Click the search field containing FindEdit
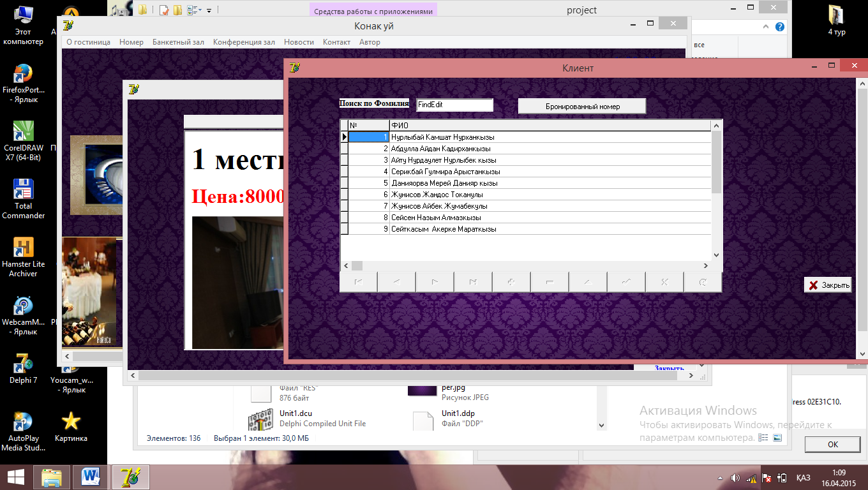The height and width of the screenshot is (490, 868). pos(454,105)
